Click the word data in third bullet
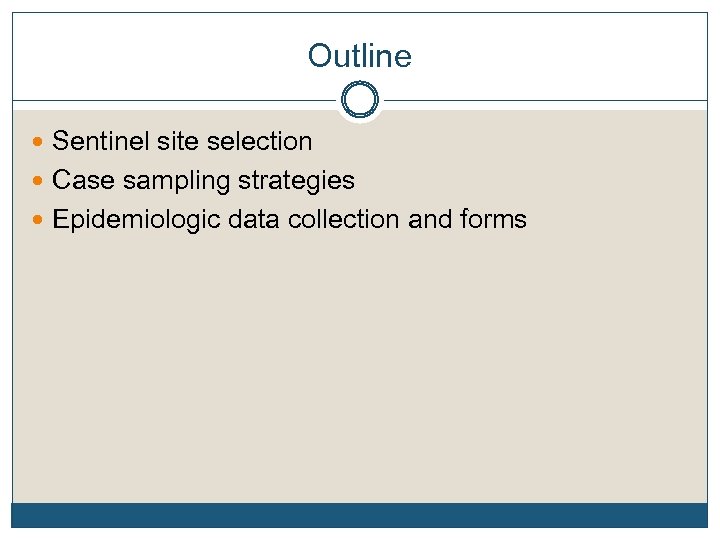Screen dimensions: 720x540 tap(254, 220)
